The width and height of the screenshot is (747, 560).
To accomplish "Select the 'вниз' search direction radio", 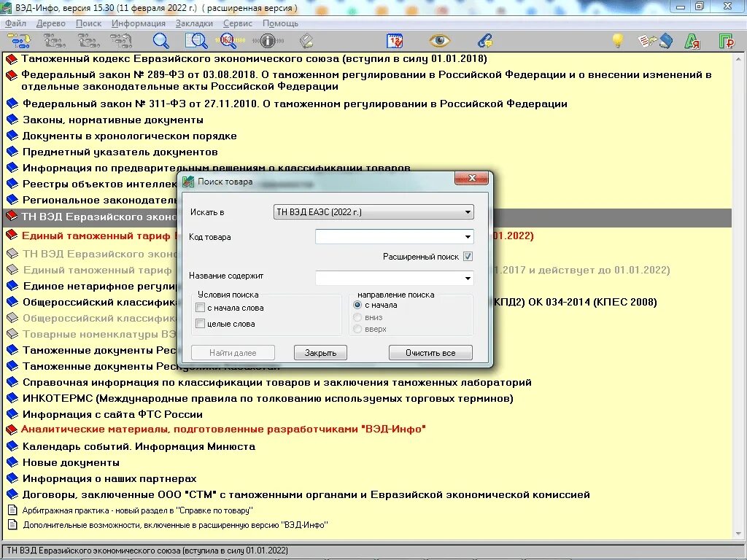I will click(x=357, y=317).
